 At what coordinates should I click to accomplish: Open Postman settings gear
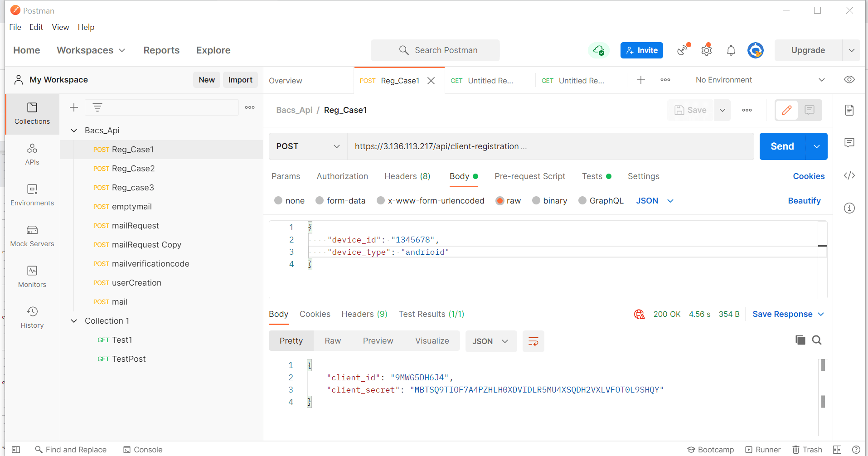tap(706, 50)
